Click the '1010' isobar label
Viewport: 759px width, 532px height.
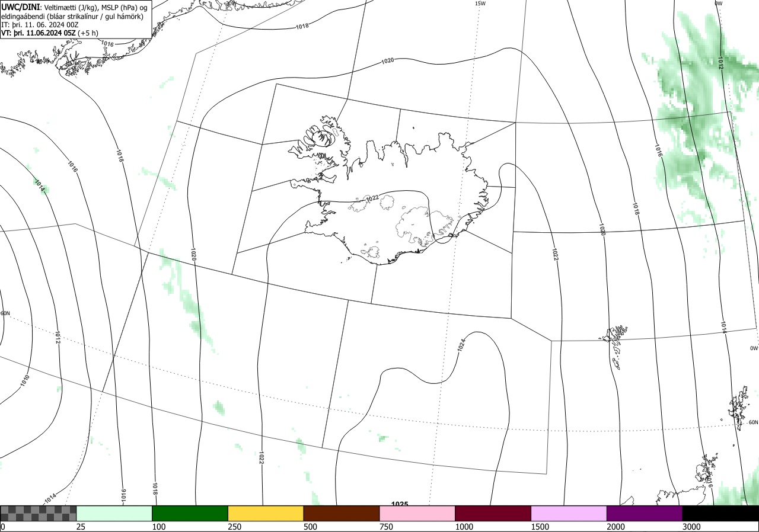pos(24,381)
